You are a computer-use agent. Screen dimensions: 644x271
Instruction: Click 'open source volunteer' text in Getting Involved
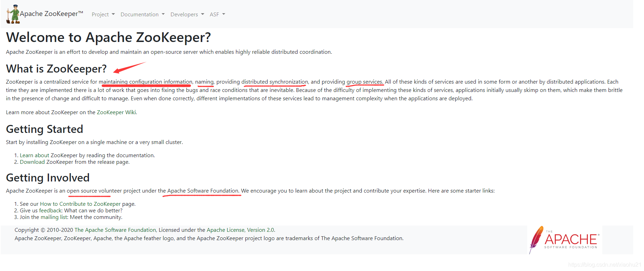(94, 191)
